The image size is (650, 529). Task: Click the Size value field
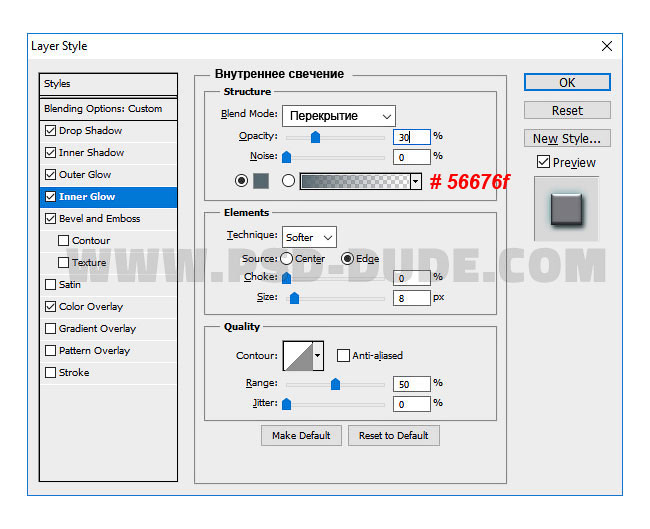[412, 298]
